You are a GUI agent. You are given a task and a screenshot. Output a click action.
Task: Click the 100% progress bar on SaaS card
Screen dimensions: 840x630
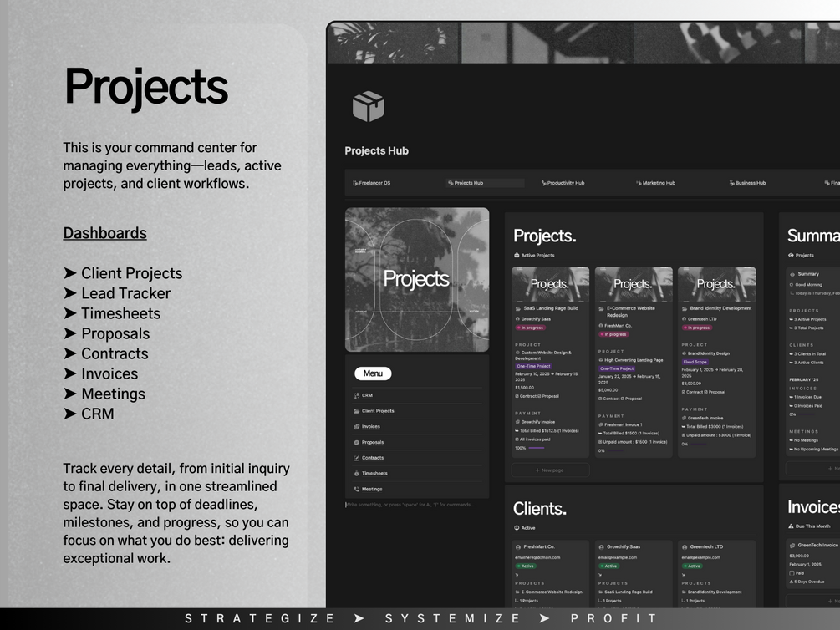coord(537,448)
